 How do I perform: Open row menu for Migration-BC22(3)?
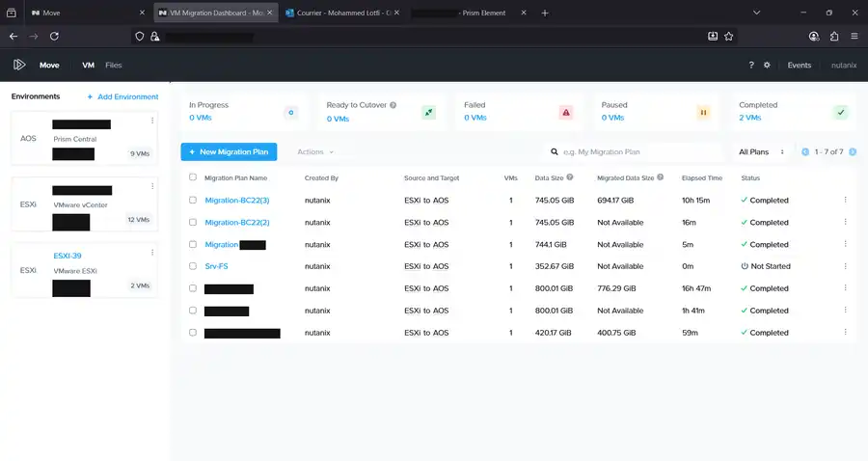click(x=845, y=200)
